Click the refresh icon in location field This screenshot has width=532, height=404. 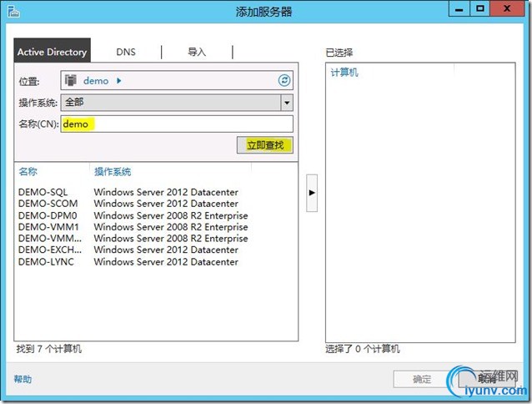(x=284, y=80)
